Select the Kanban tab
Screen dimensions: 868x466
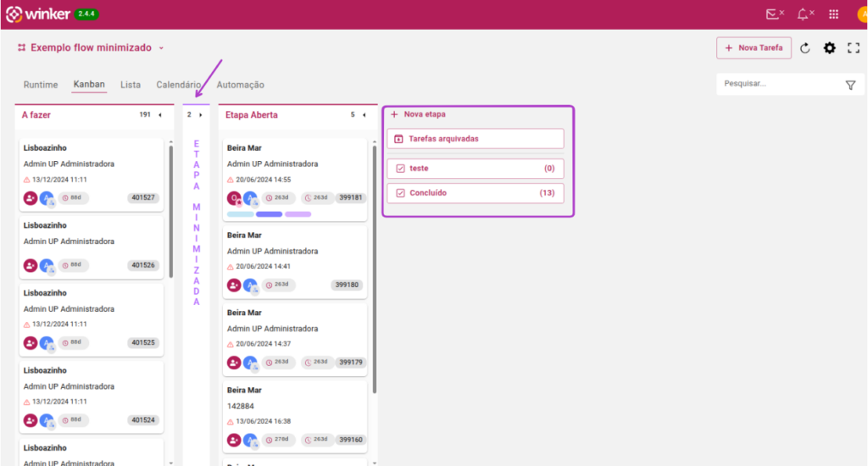tap(89, 84)
